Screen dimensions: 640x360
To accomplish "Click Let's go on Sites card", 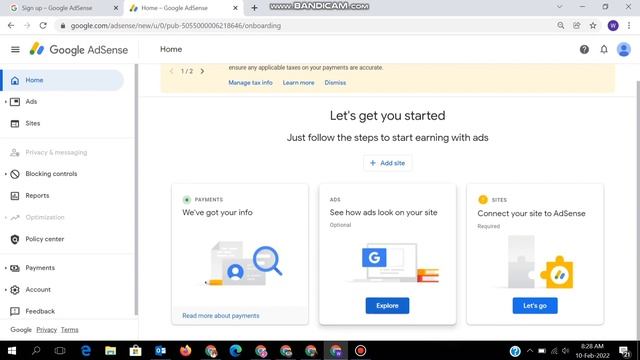I will [x=535, y=306].
